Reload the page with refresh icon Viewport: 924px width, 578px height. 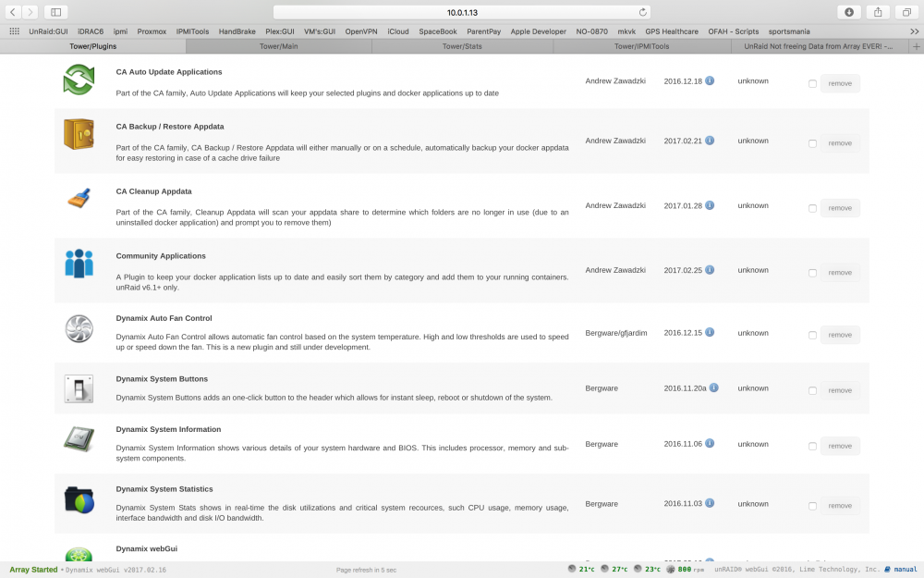pyautogui.click(x=642, y=12)
